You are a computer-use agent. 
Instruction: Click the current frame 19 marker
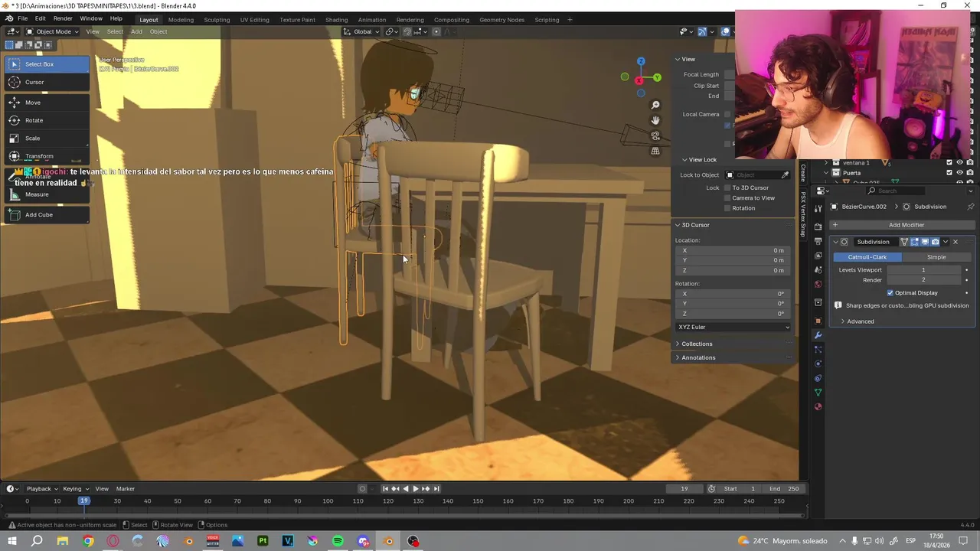(x=84, y=501)
